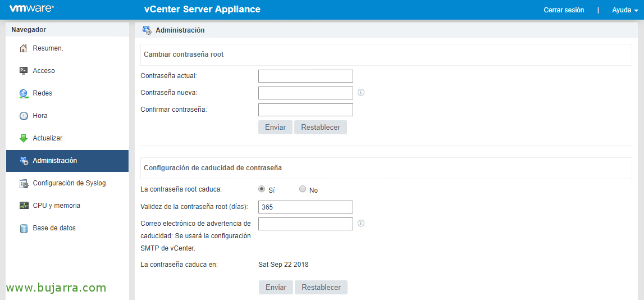The width and height of the screenshot is (644, 300).
Task: Click the Administración gears icon in sidebar
Action: 24,161
